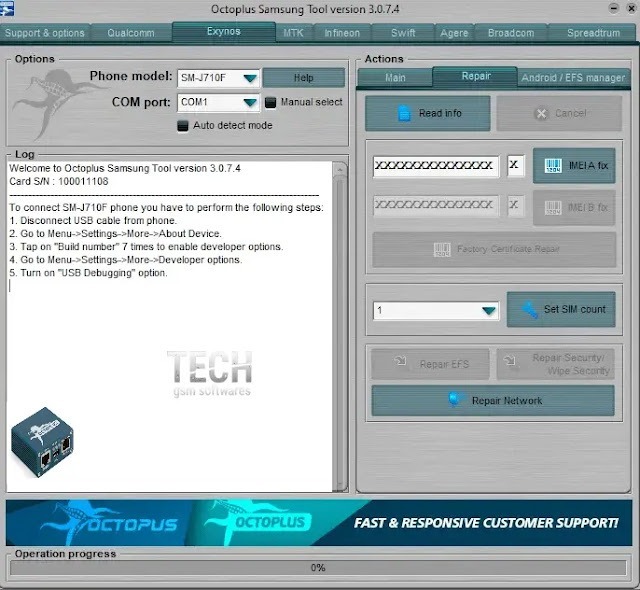Click the IMEI A fix button
Viewport: 640px width, 590px height.
pyautogui.click(x=574, y=166)
